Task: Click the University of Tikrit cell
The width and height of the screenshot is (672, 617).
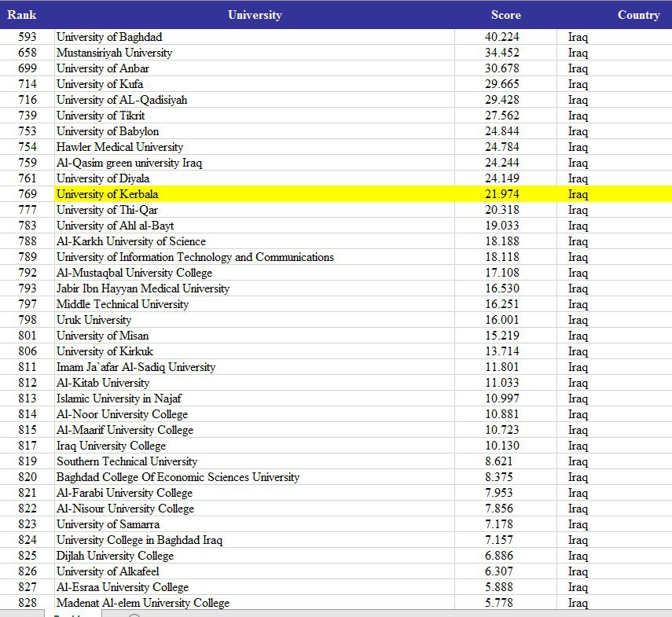Action: [255, 116]
